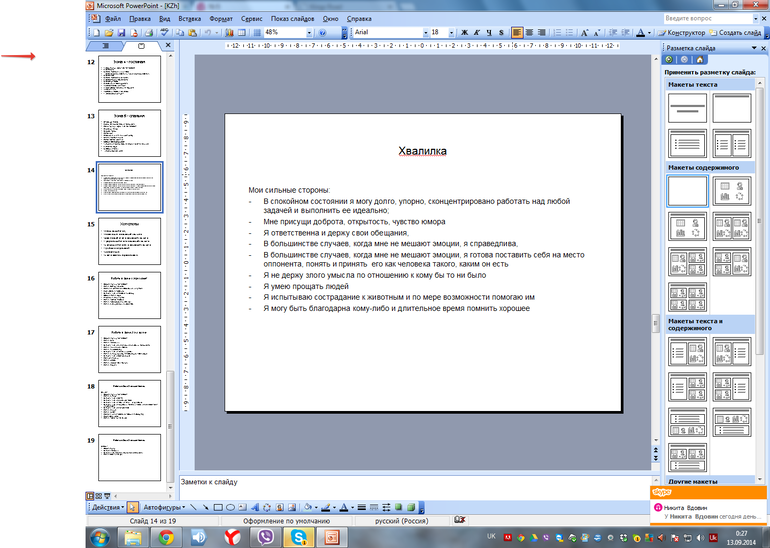
Task: Close the slide thumbnails pane
Action: [x=168, y=45]
